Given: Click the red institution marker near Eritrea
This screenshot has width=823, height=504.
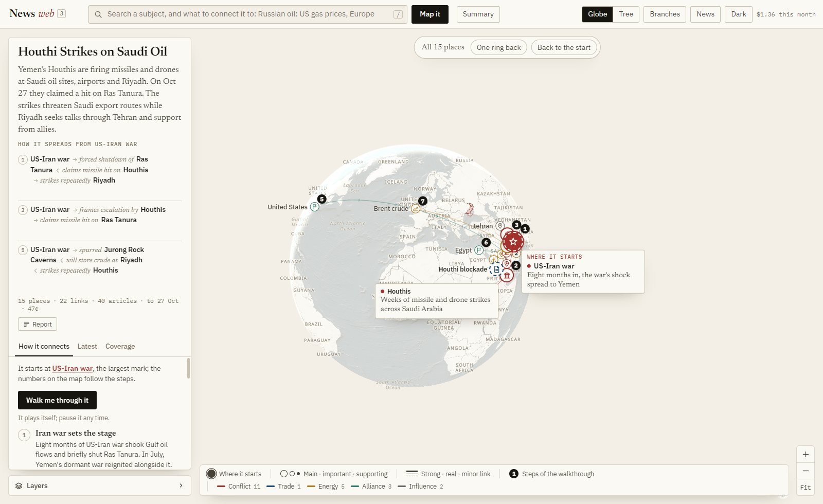Looking at the screenshot, I should 507,275.
